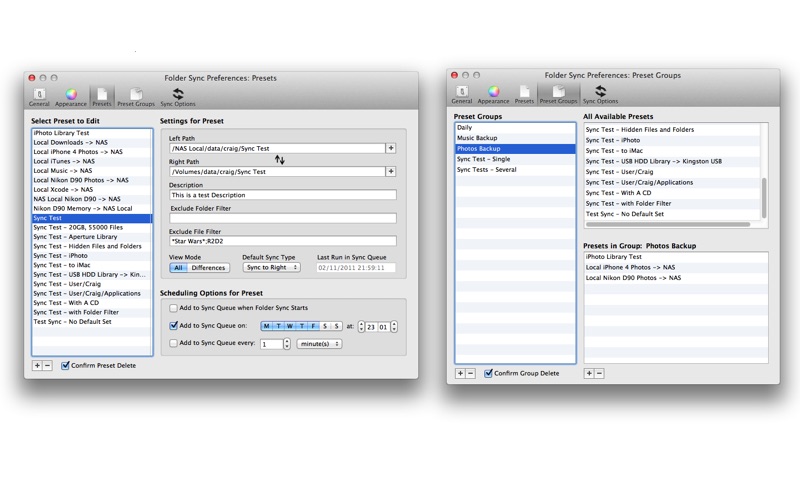This screenshot has height=500, width=800.
Task: Toggle Confirm Preset Delete checkbox
Action: pyautogui.click(x=66, y=366)
